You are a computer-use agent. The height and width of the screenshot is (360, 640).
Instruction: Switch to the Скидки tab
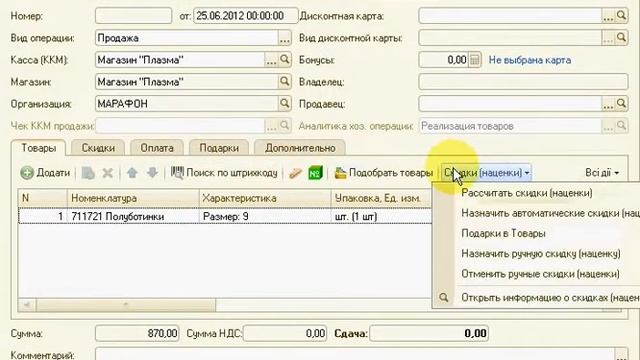[x=98, y=148]
